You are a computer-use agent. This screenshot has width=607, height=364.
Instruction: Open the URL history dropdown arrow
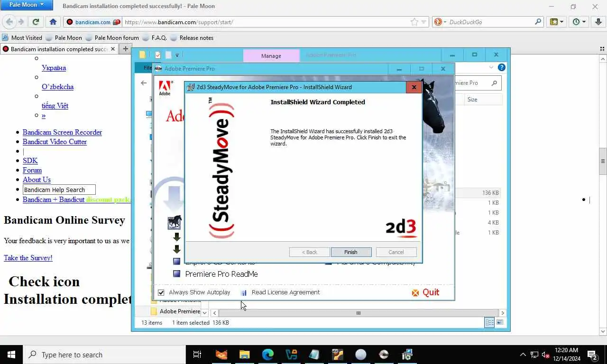click(424, 22)
